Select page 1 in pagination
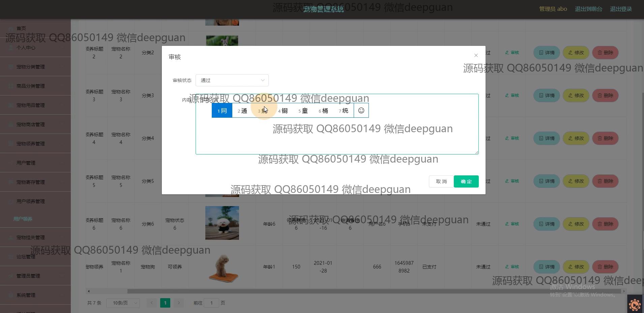This screenshot has height=313, width=644. (165, 303)
